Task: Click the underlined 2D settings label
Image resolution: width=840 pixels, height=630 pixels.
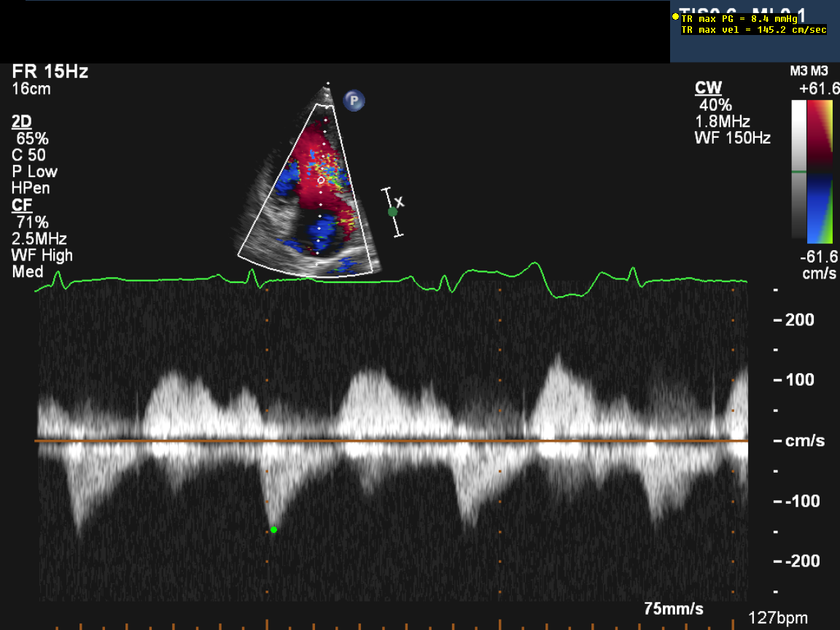Action: click(22, 121)
